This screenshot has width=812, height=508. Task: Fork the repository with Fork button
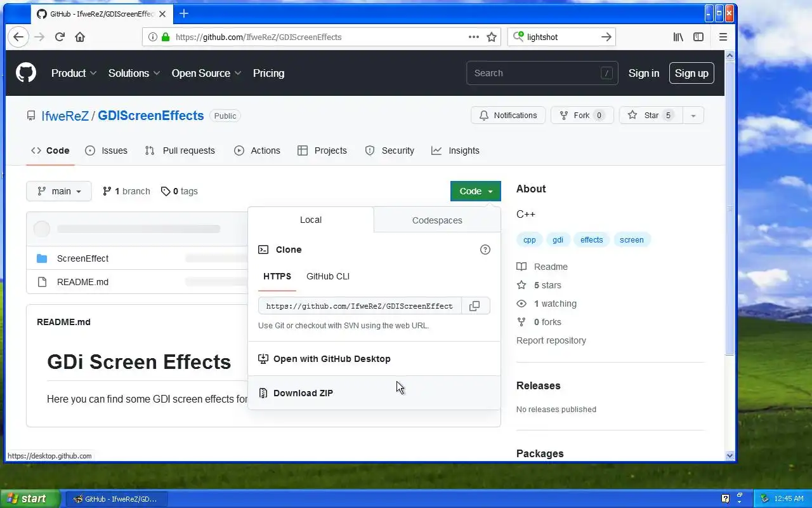pyautogui.click(x=582, y=116)
